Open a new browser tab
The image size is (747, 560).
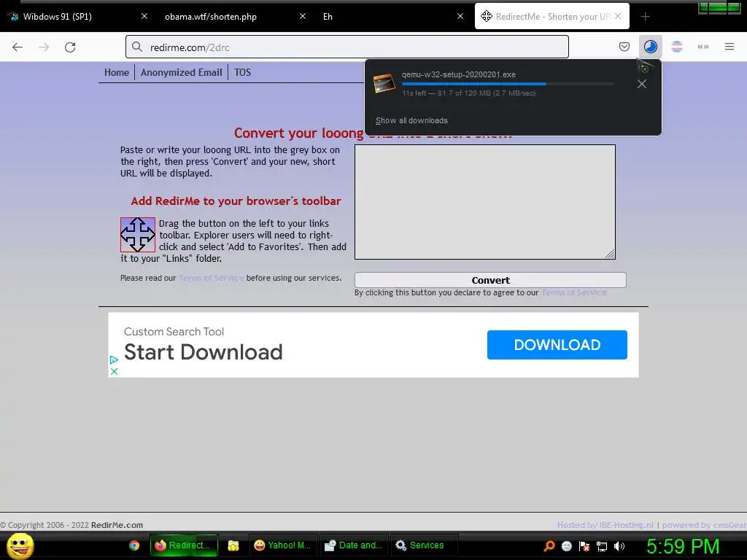coord(645,17)
